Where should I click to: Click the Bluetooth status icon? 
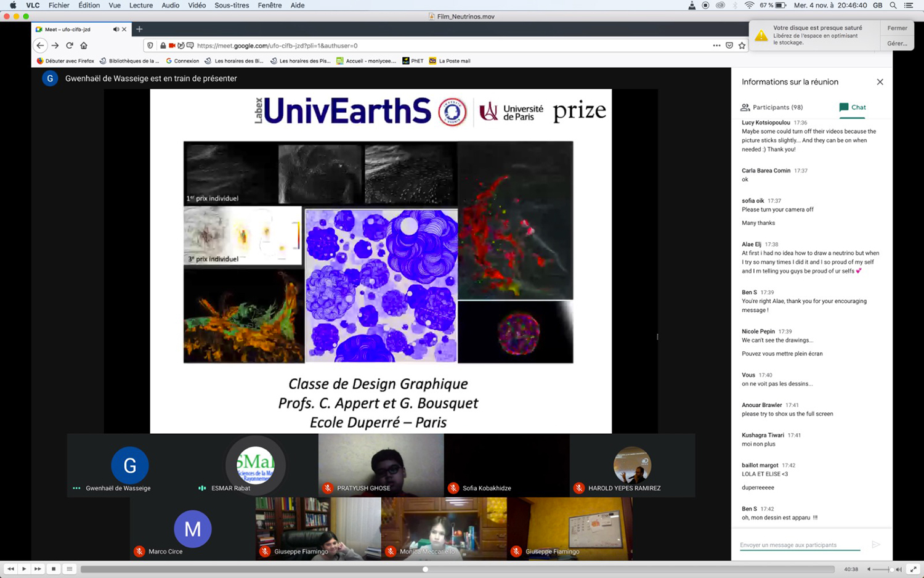tap(735, 5)
